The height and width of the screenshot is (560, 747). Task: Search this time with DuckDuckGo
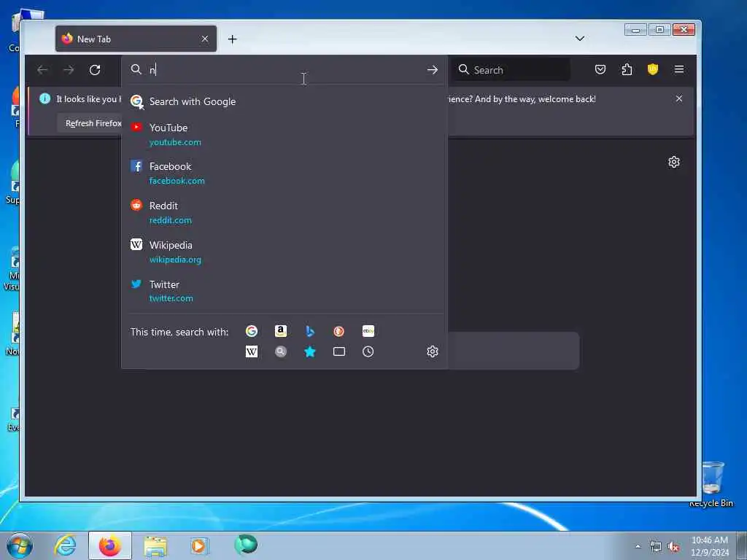[338, 331]
